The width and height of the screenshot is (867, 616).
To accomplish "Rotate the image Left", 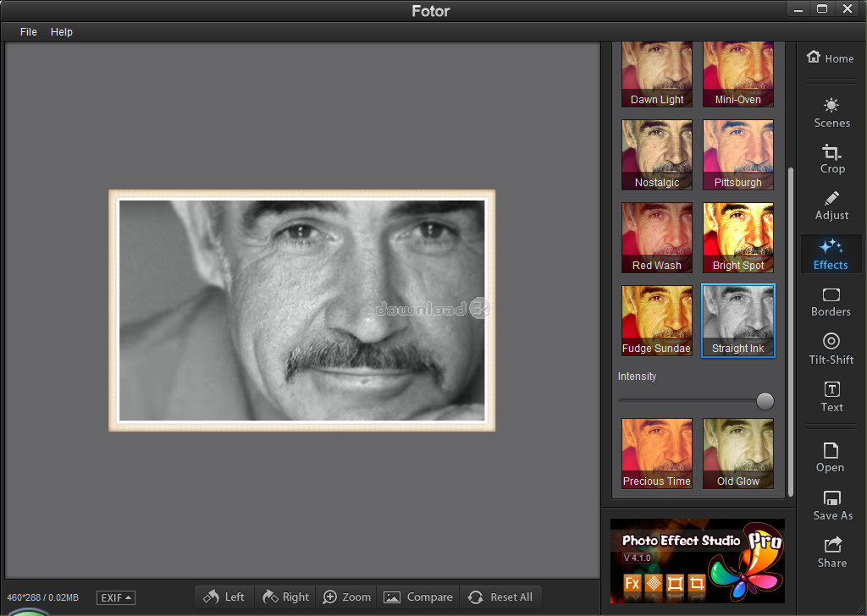I will [224, 597].
